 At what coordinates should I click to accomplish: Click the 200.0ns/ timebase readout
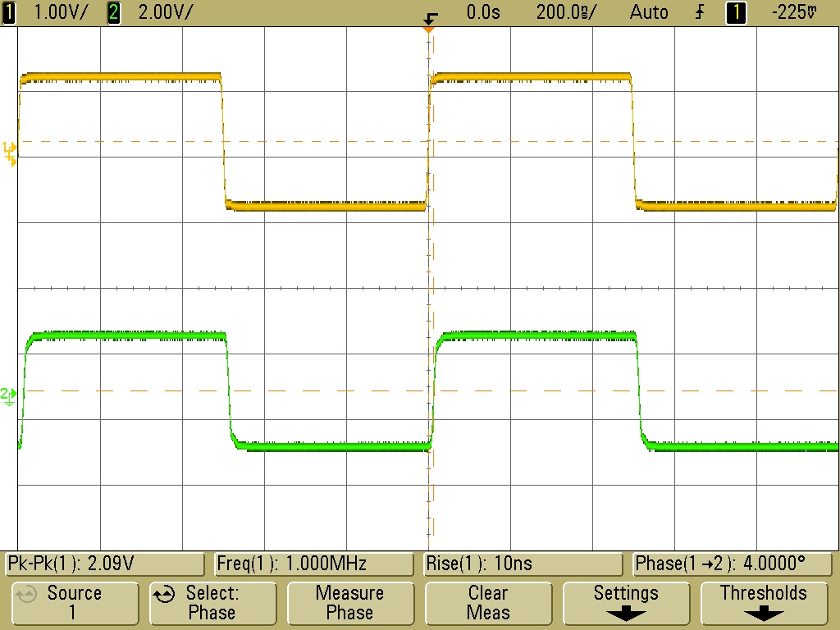[x=566, y=12]
